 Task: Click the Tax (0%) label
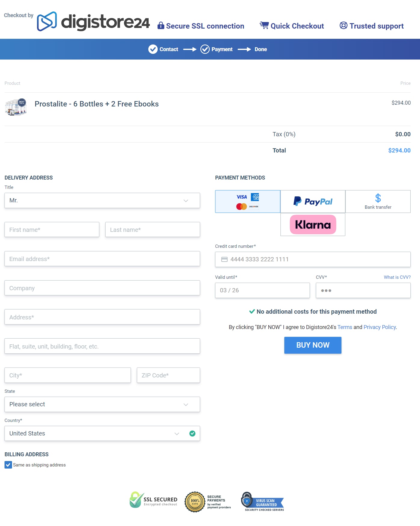[284, 134]
